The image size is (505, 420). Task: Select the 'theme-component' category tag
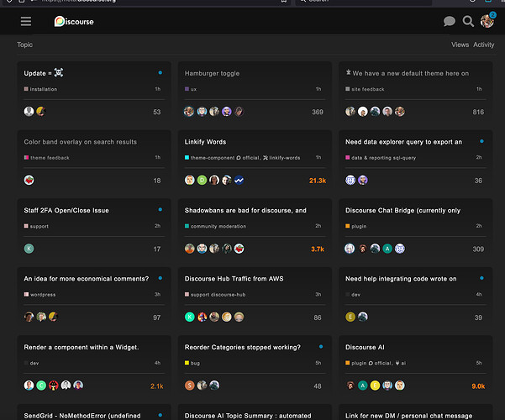tap(210, 158)
